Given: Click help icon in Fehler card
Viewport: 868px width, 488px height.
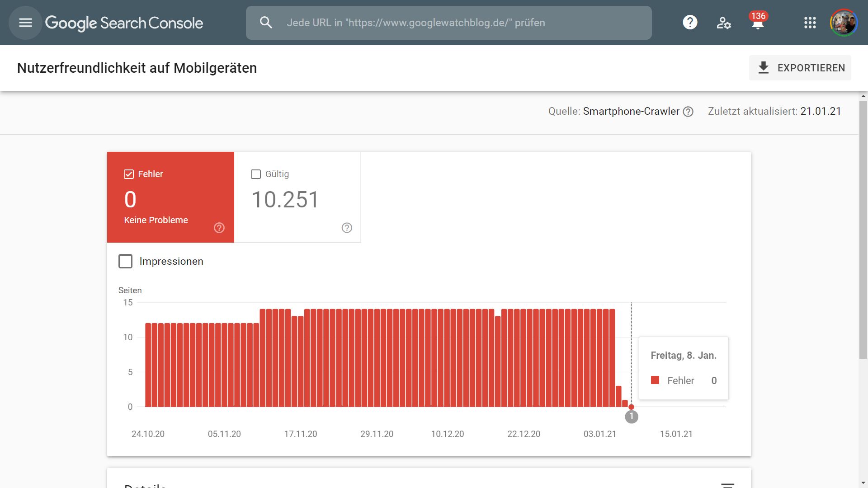Looking at the screenshot, I should coord(219,228).
